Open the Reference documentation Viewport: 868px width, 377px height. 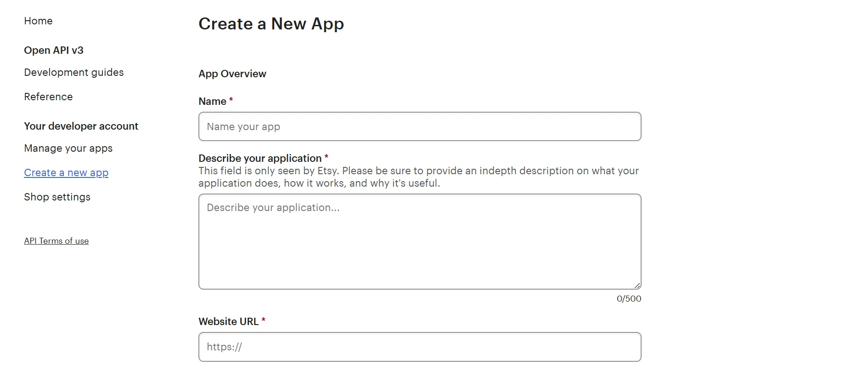tap(48, 97)
